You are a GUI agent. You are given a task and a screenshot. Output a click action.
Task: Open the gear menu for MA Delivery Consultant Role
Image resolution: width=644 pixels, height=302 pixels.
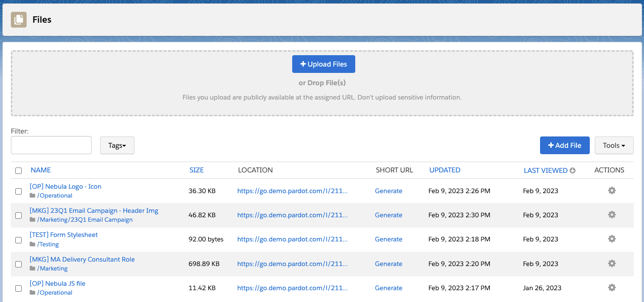pyautogui.click(x=612, y=263)
